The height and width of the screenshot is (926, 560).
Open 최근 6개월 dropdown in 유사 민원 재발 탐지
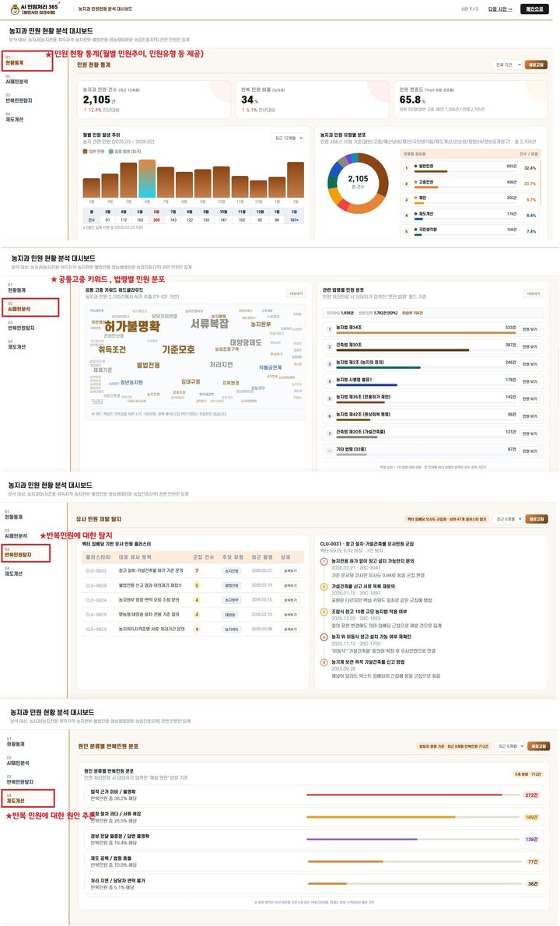[508, 519]
